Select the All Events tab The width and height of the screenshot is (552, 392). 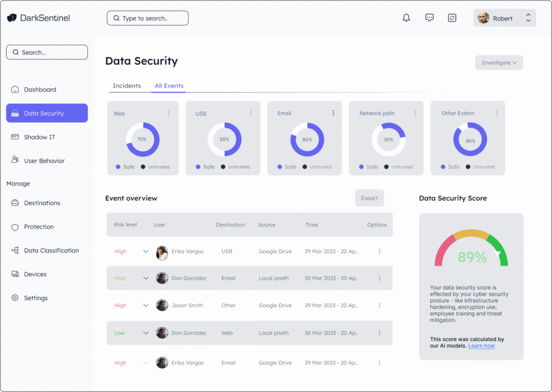pyautogui.click(x=169, y=86)
